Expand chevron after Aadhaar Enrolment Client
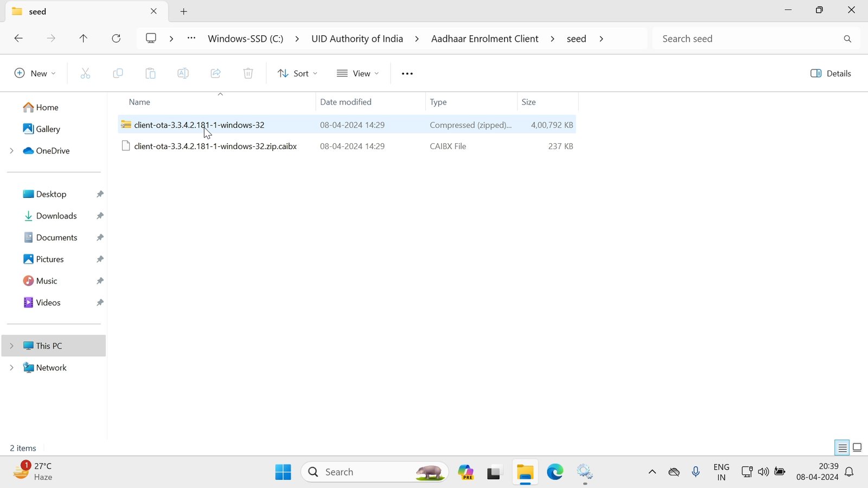The image size is (868, 488). coord(552,39)
